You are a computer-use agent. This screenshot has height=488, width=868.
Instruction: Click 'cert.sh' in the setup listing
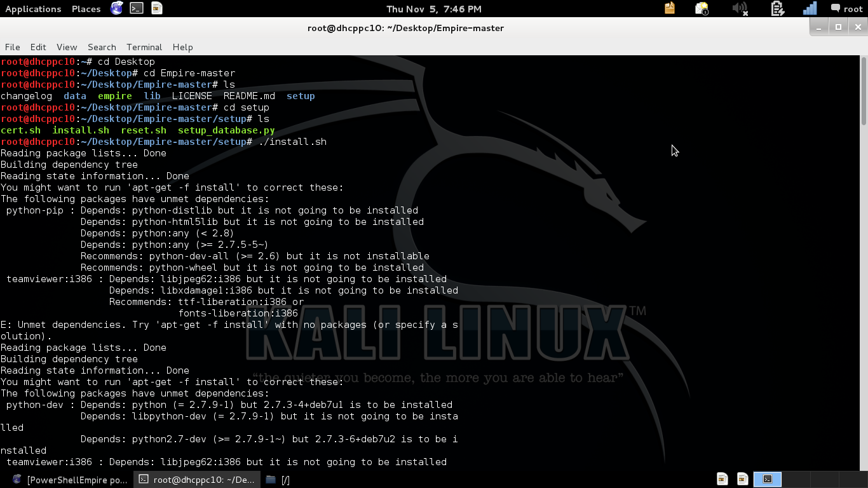pyautogui.click(x=20, y=130)
